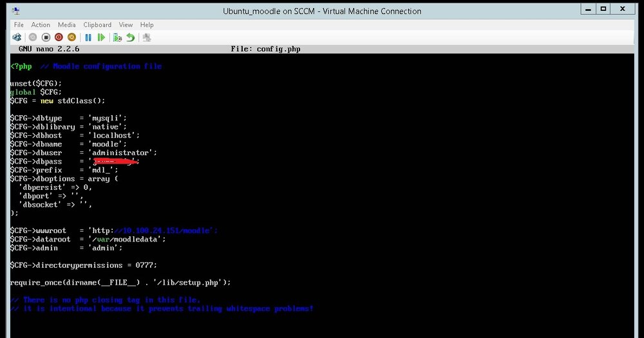
Task: Click the 'File: config.php' header text
Action: (x=265, y=49)
